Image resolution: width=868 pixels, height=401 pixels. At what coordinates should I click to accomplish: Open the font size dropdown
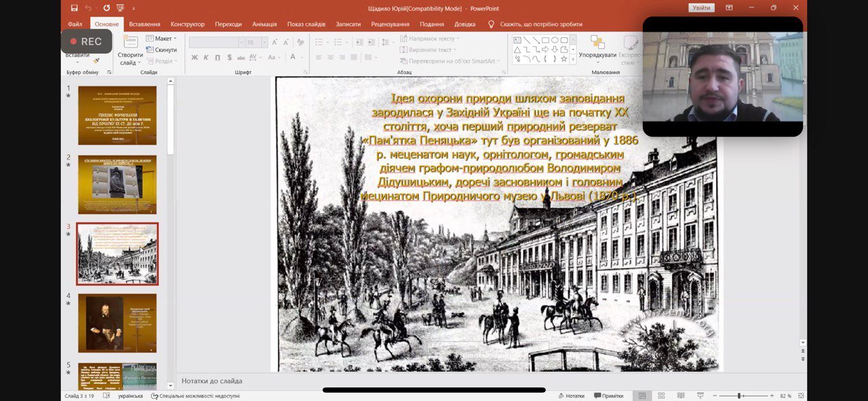click(x=264, y=42)
